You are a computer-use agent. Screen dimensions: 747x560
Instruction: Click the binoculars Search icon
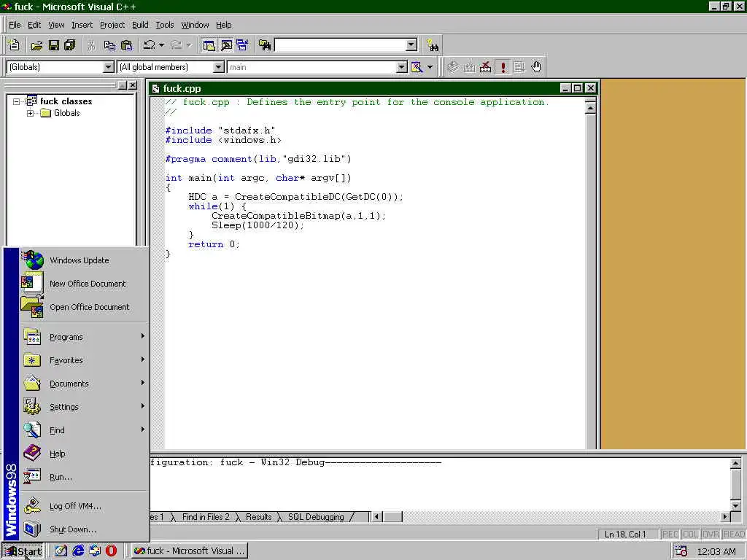pyautogui.click(x=433, y=45)
